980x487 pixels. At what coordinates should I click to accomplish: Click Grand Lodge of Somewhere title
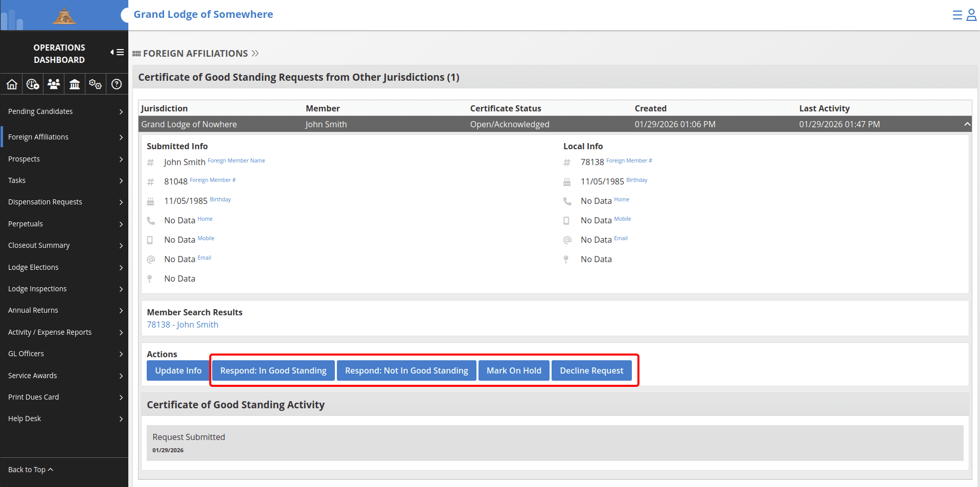203,14
